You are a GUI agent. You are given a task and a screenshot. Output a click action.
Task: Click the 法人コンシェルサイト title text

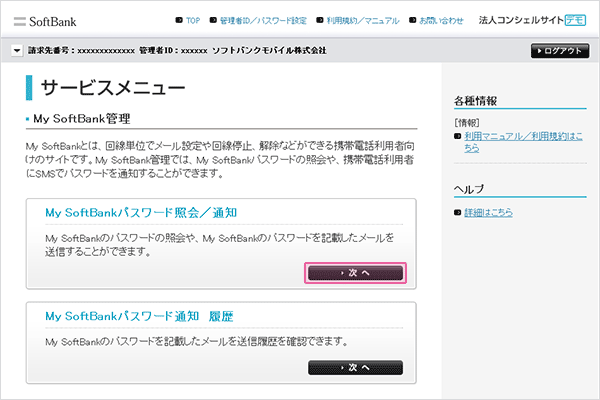pos(521,20)
